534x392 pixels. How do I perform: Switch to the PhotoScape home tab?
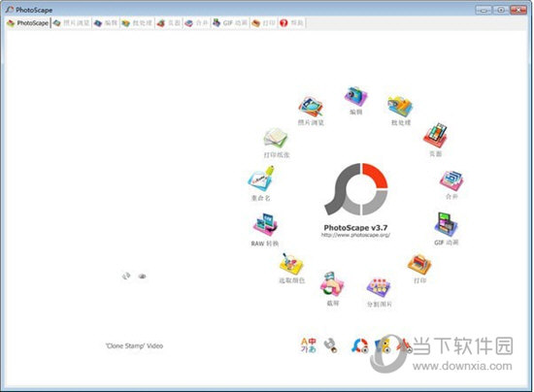click(28, 23)
